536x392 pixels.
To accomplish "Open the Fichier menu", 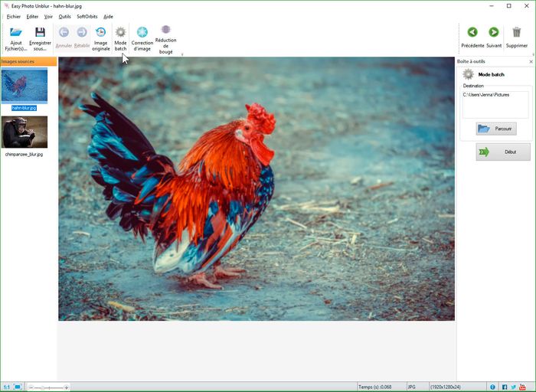I will (14, 16).
